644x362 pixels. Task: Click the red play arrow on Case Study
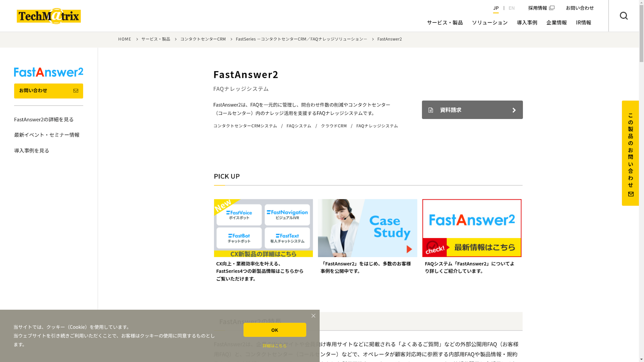click(409, 249)
